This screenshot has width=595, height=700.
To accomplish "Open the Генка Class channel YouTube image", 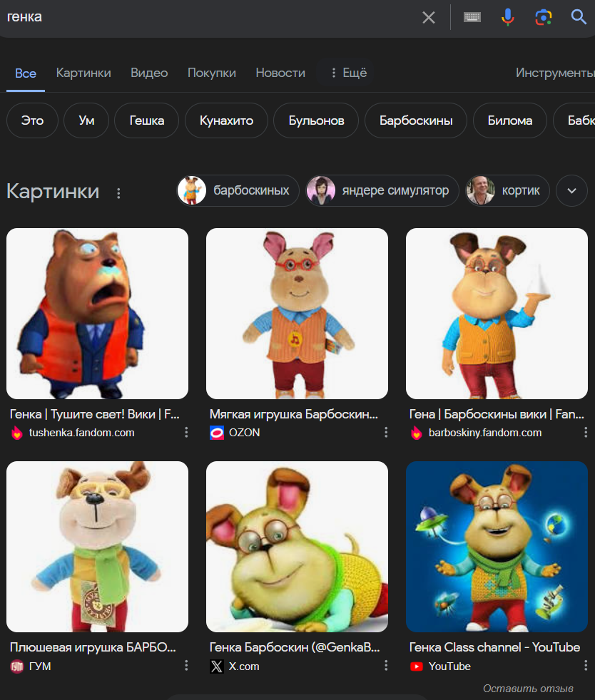I will (497, 547).
